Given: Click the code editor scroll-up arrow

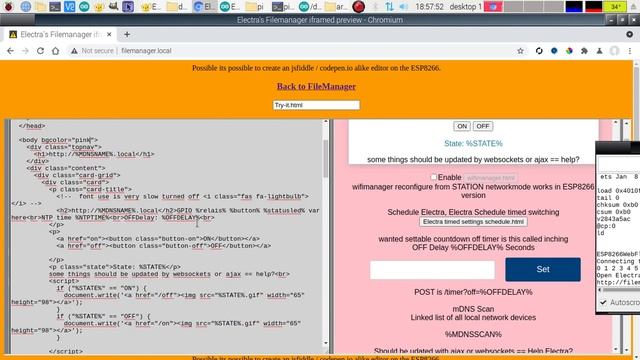Looking at the screenshot, I should pyautogui.click(x=326, y=122).
